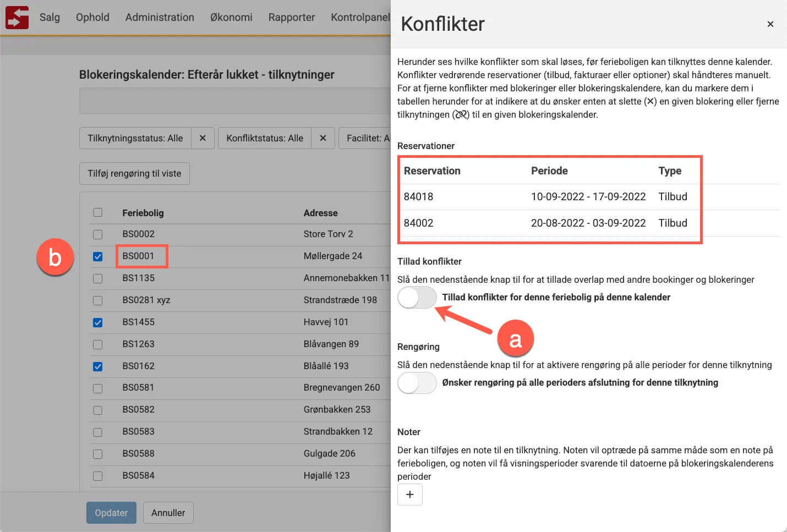
Task: Enable Tillad konflikter for denne feriebolig
Action: pyautogui.click(x=417, y=297)
